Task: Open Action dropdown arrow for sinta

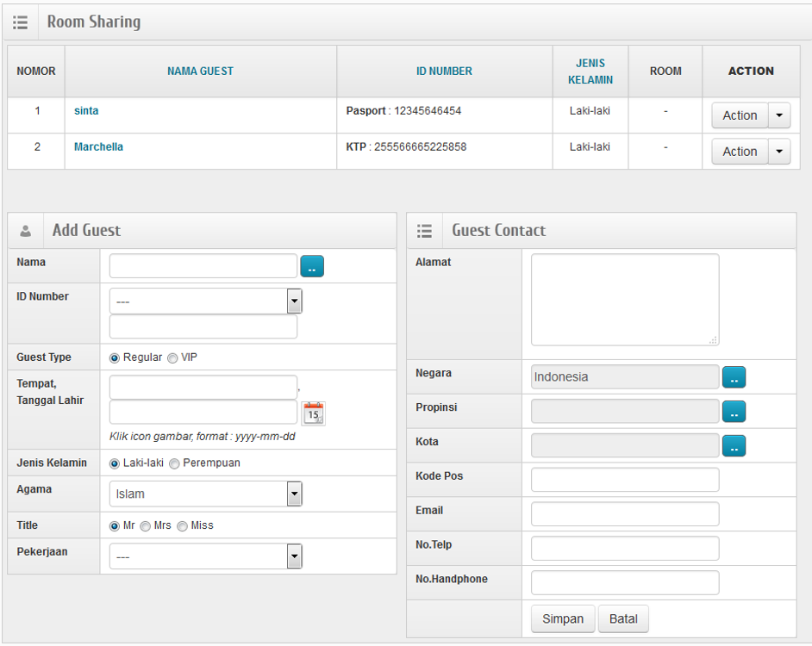Action: click(x=779, y=115)
